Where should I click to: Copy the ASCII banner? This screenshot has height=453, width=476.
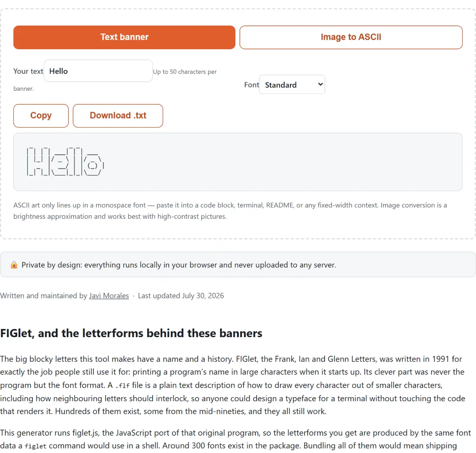tap(41, 116)
